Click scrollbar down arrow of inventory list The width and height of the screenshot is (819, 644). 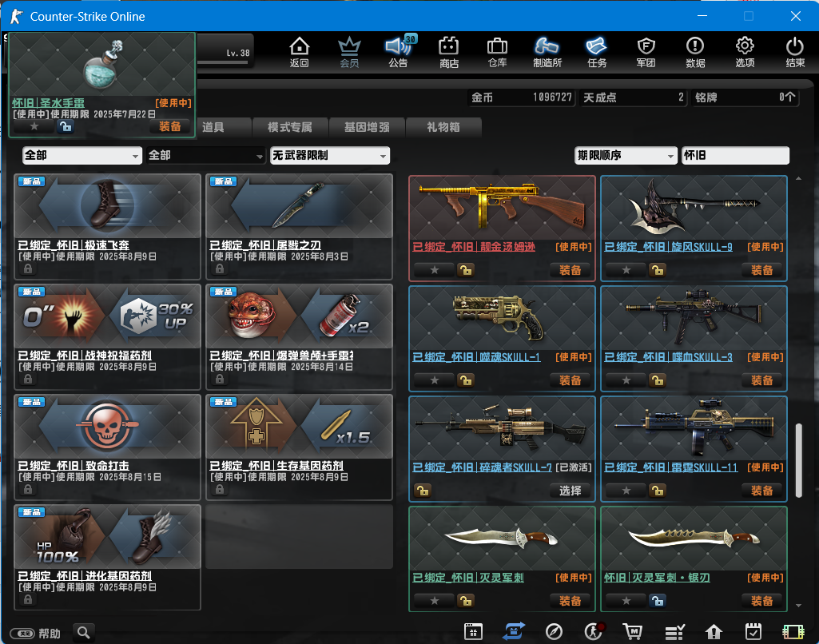tap(798, 606)
